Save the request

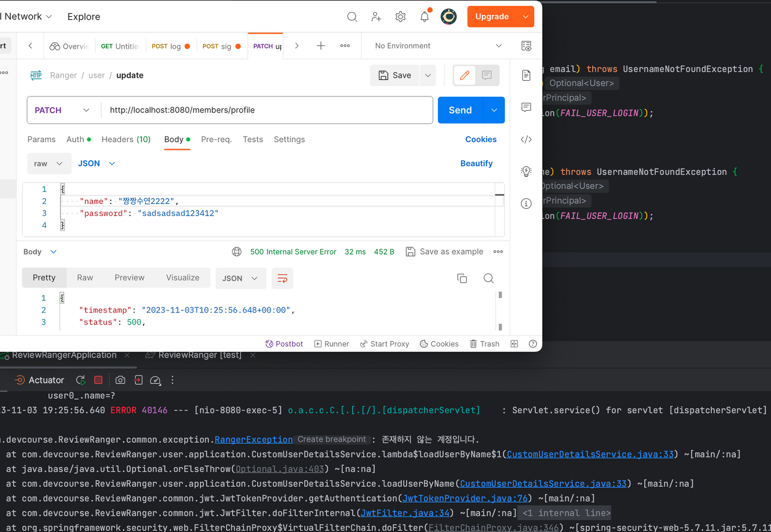point(395,75)
